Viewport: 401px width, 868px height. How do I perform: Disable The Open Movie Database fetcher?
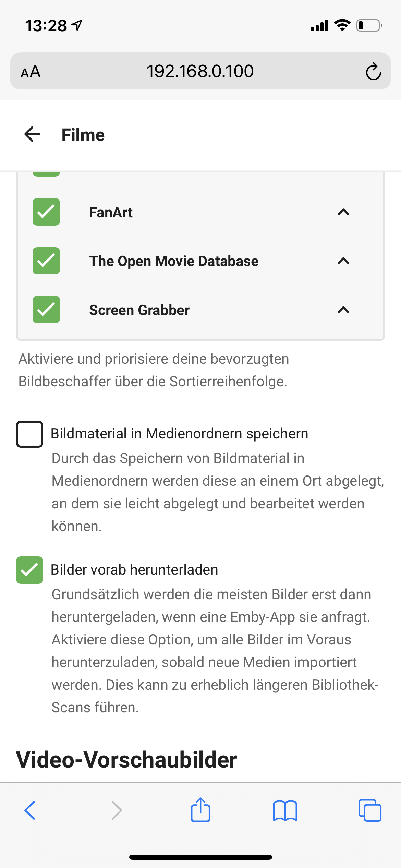coord(46,261)
